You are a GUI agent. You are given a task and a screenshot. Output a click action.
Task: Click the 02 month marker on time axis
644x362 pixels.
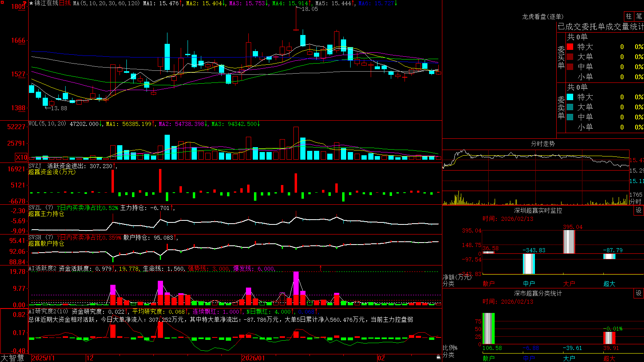tap(381, 358)
